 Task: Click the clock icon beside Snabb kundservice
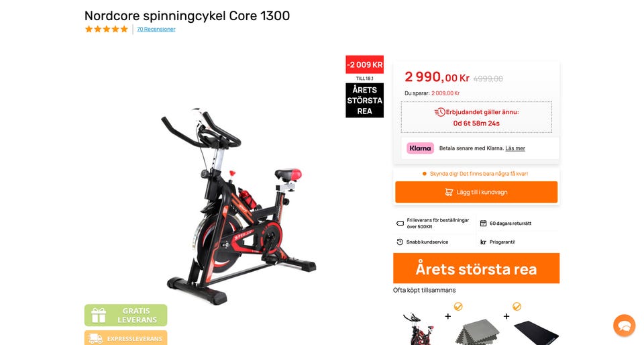pos(400,242)
